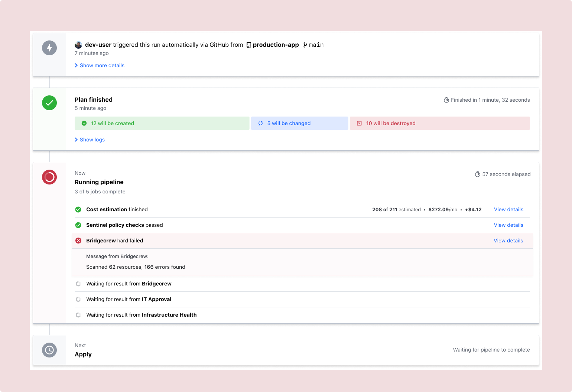Click green check icon for Sentinel policy checks

pos(78,225)
